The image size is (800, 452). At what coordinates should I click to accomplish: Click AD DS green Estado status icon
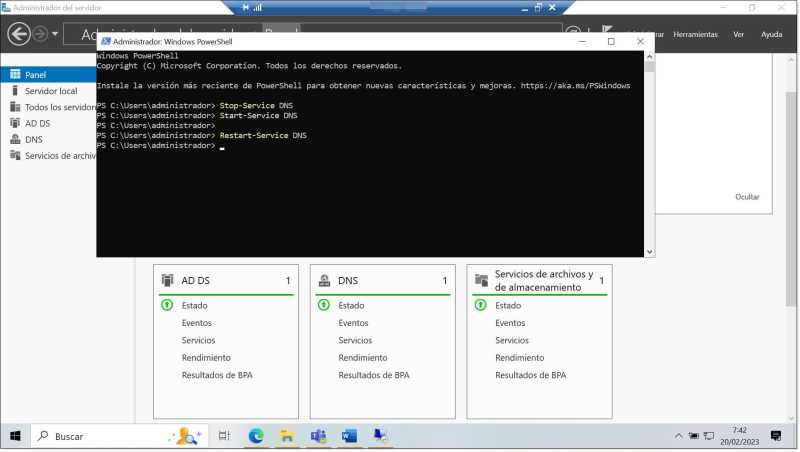point(167,305)
